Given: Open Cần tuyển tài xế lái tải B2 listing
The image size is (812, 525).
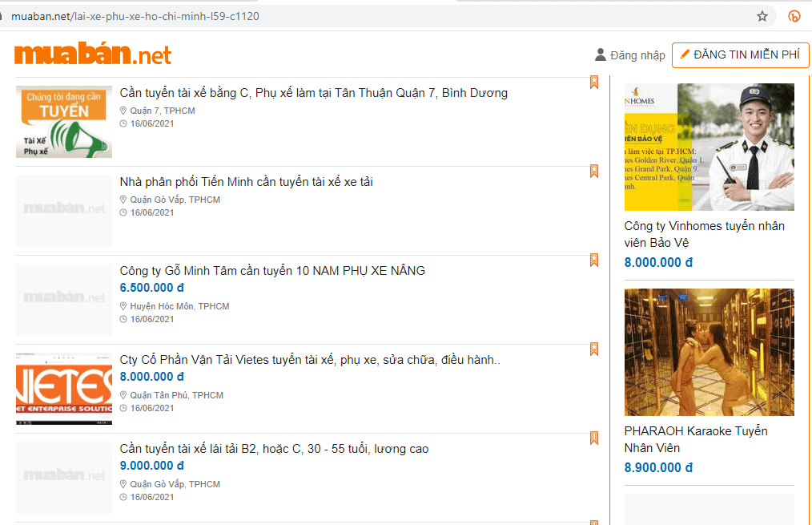Looking at the screenshot, I should [x=274, y=449].
